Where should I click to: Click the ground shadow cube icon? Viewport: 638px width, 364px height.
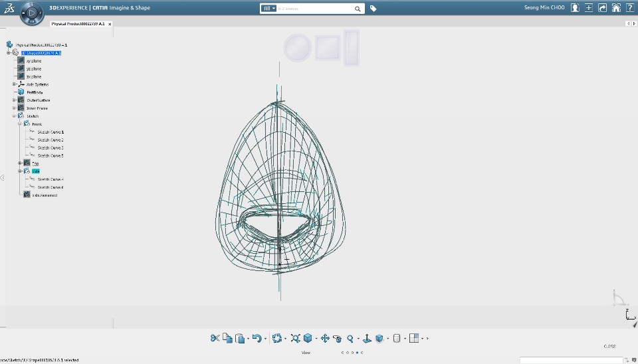[379, 338]
